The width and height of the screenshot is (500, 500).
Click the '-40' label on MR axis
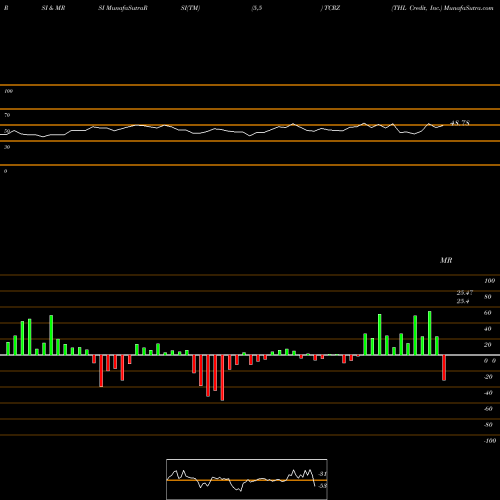tap(488, 393)
